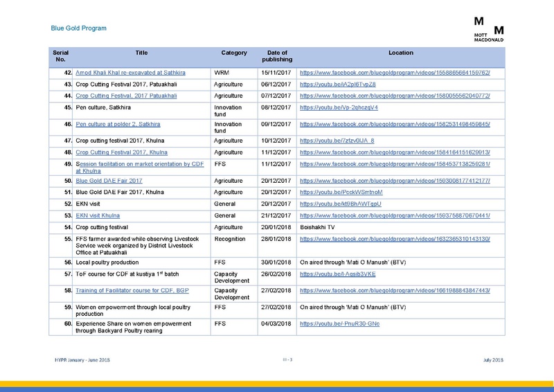Open Training of Facilitator course for CDF link
554x392 pixels.
coord(132,291)
